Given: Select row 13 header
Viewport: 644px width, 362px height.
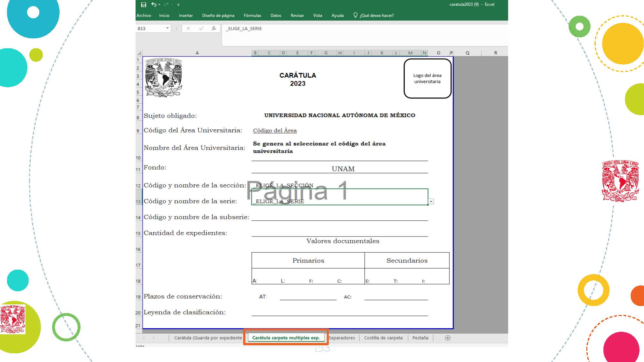Looking at the screenshot, I should pyautogui.click(x=138, y=197).
